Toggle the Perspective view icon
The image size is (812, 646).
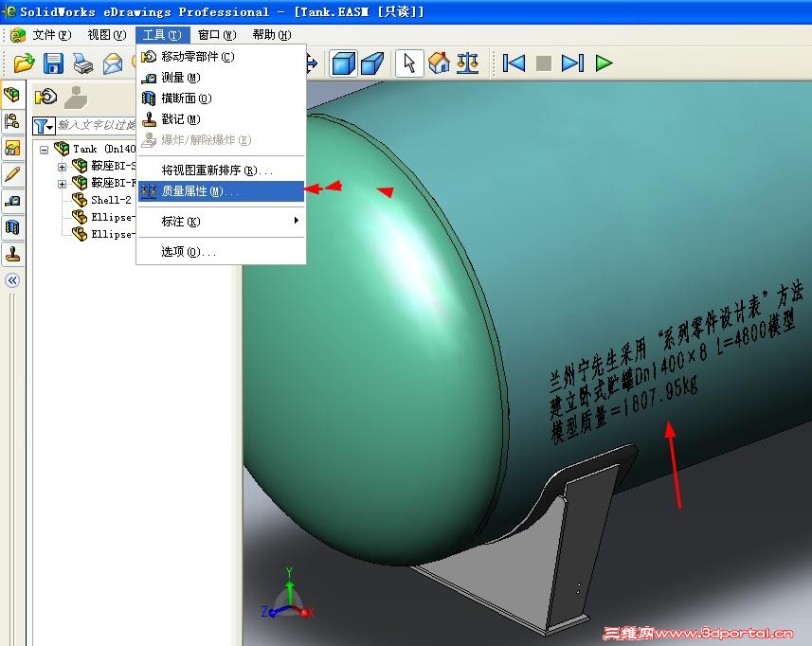[x=371, y=63]
